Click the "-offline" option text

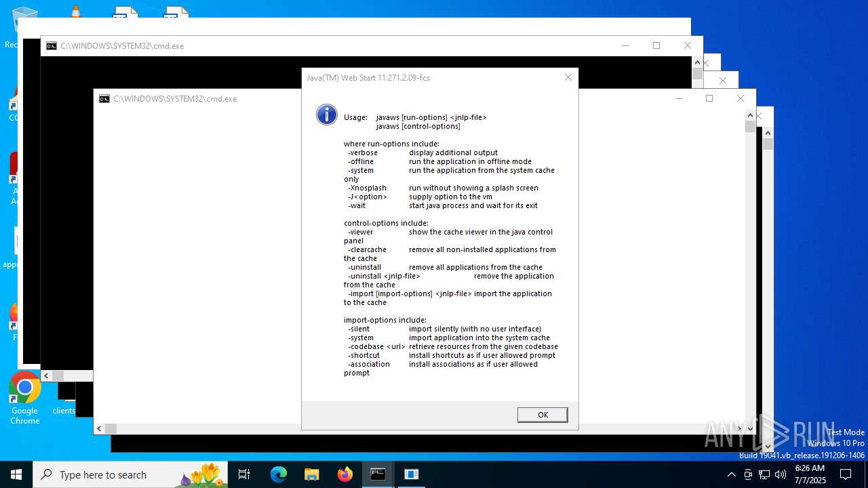coord(361,161)
